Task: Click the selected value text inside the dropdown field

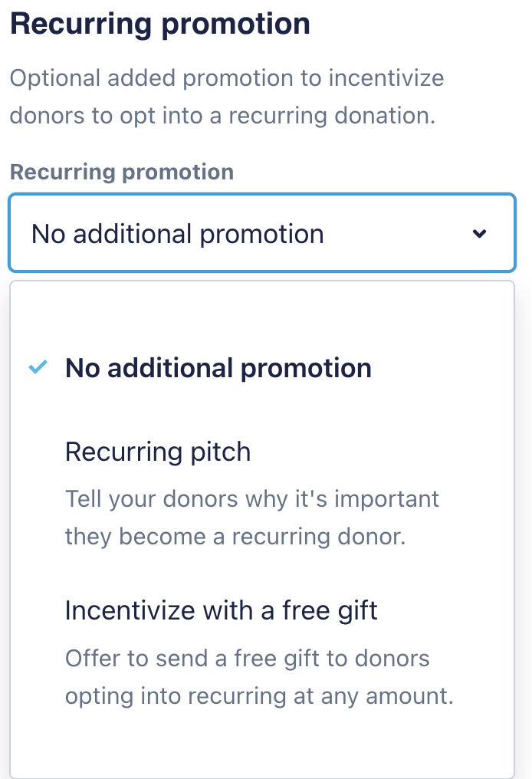Action: [178, 234]
